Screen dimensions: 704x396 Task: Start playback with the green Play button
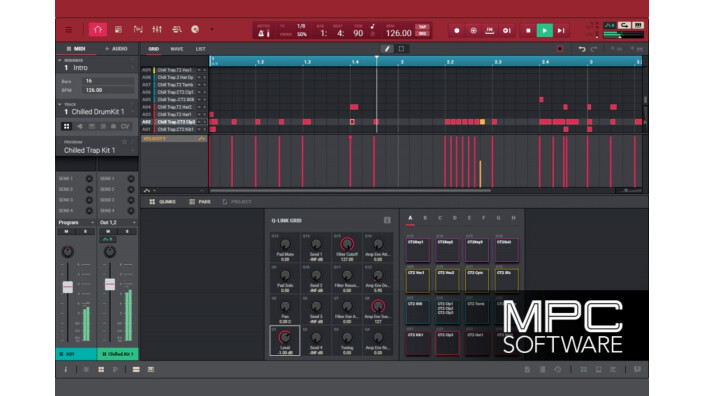545,31
